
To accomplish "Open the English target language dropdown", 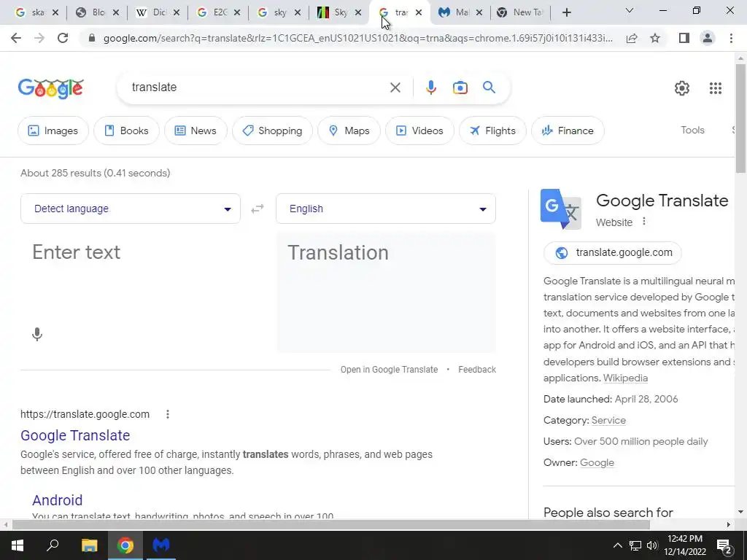I will tap(386, 209).
